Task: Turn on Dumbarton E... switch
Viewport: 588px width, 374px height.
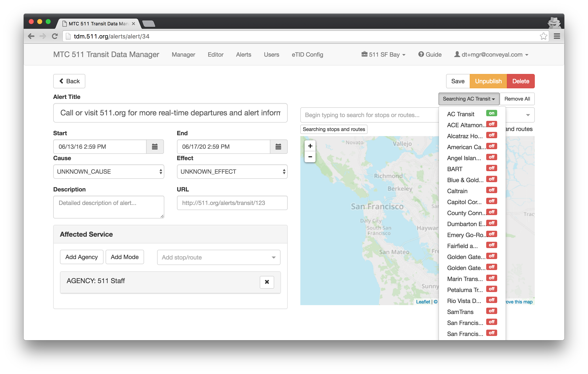Action: click(x=491, y=223)
